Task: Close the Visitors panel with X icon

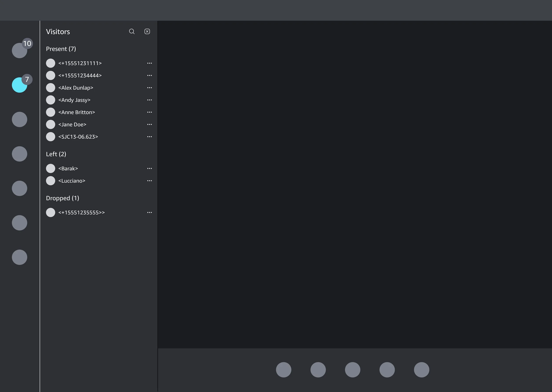Action: 147,31
